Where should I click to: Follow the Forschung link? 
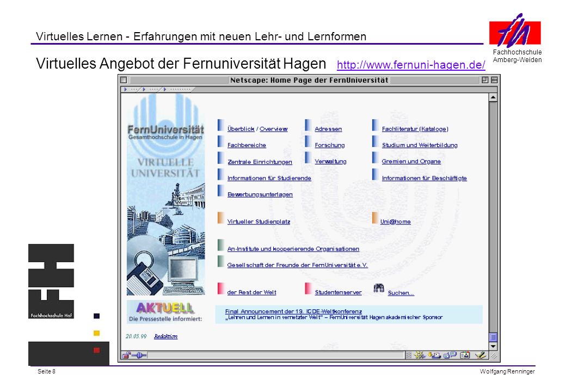[x=330, y=145]
